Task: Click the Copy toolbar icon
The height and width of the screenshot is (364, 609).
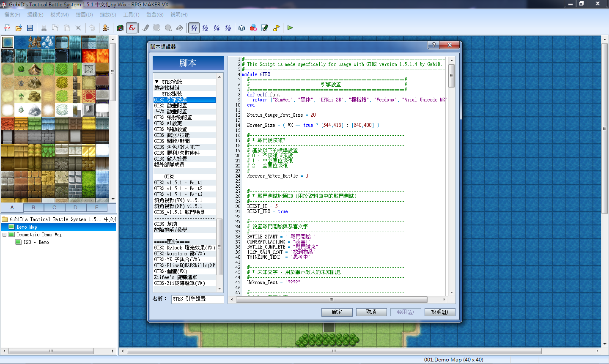Action: click(55, 28)
